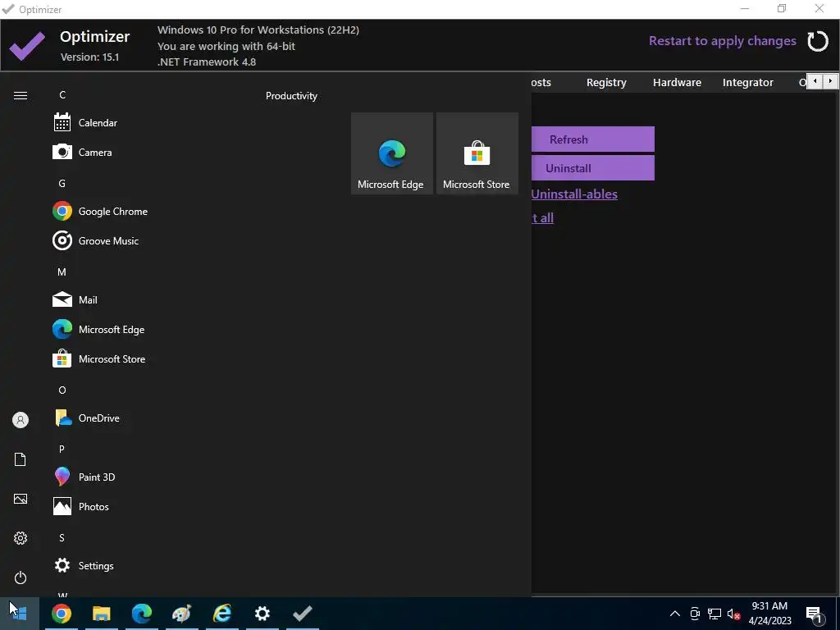The image size is (840, 630).
Task: Open user account icon in Start sidebar
Action: click(x=21, y=420)
